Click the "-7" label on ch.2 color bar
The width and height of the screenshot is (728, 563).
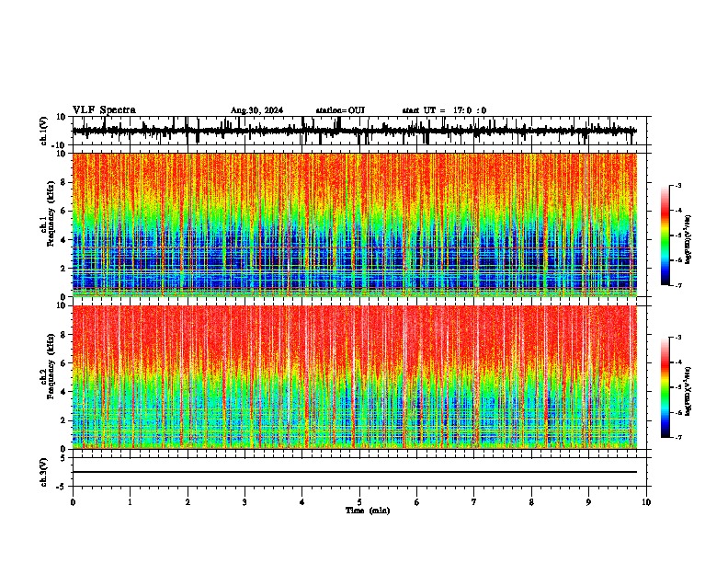coord(677,437)
